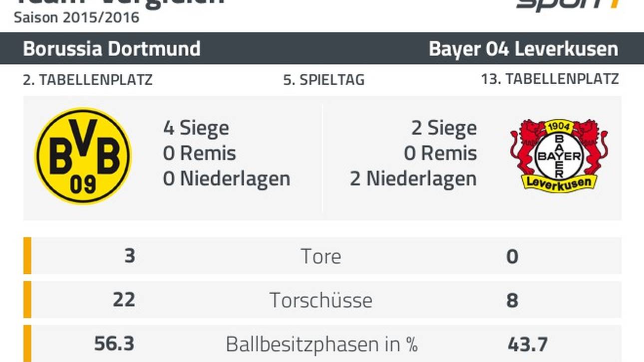The width and height of the screenshot is (644, 362).
Task: Click Leverkusen's 2 Siege text
Action: tap(444, 128)
